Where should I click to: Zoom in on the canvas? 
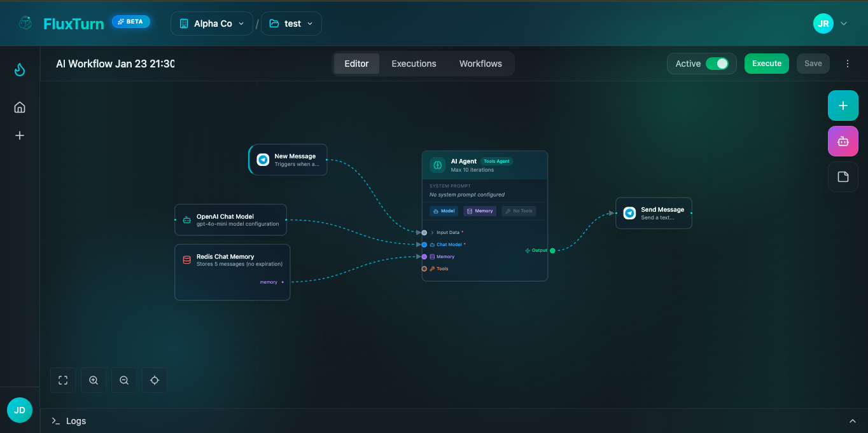(x=94, y=380)
